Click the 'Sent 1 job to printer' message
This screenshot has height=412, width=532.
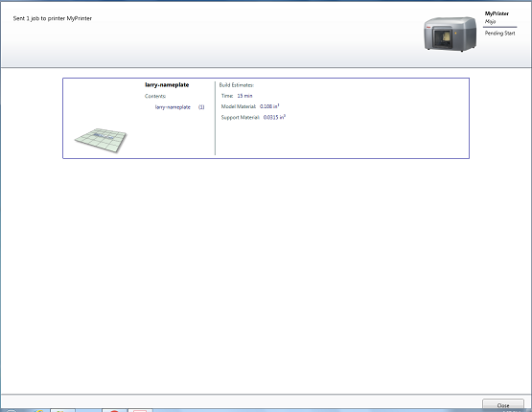click(x=53, y=18)
